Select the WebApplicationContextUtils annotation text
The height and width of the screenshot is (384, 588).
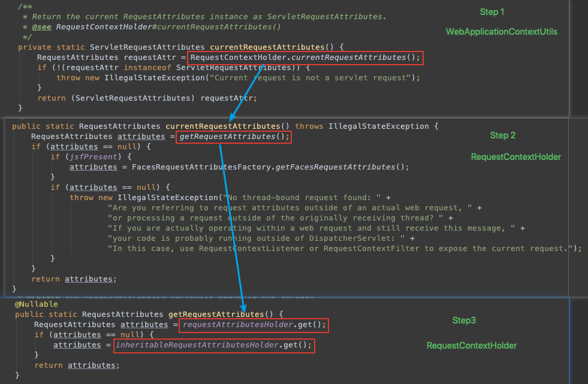pyautogui.click(x=501, y=31)
